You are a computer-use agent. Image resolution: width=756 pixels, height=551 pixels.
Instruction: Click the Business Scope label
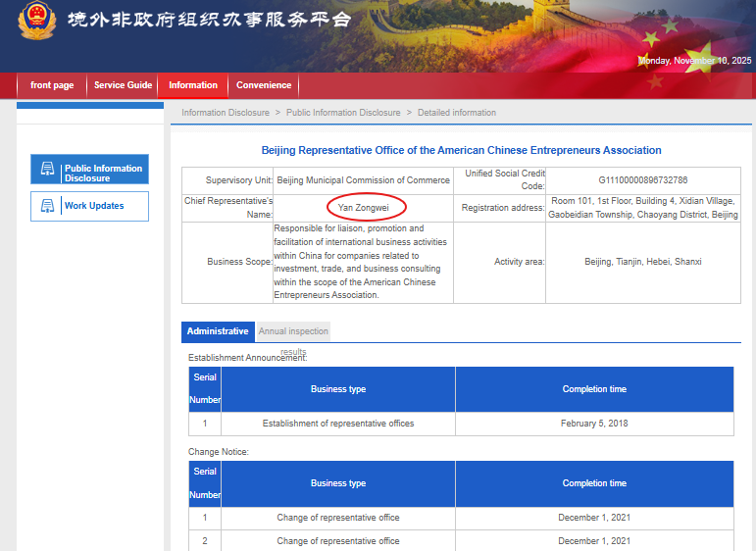[x=239, y=262]
